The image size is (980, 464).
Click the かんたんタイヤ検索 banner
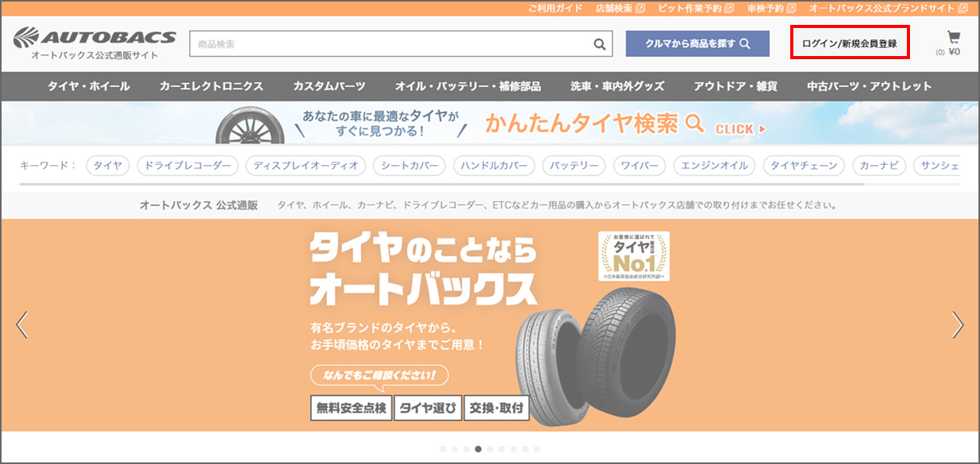(x=490, y=123)
